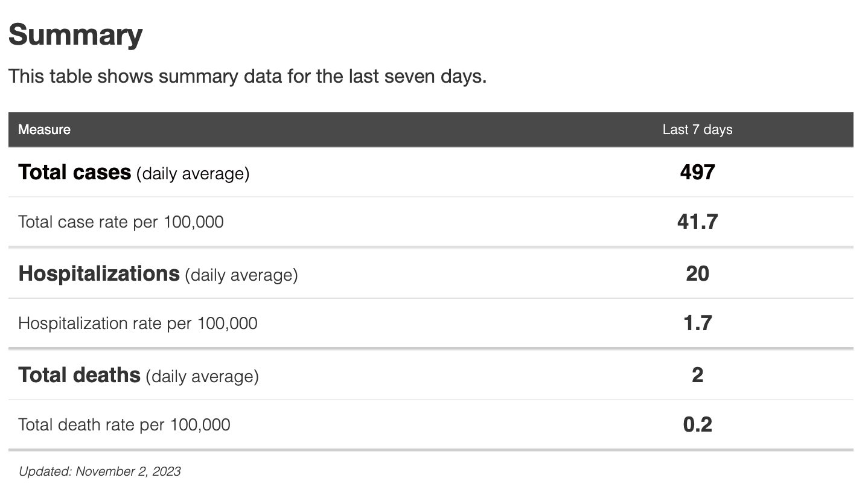868x495 pixels.
Task: Select the Last 7 days column header
Action: pos(697,130)
